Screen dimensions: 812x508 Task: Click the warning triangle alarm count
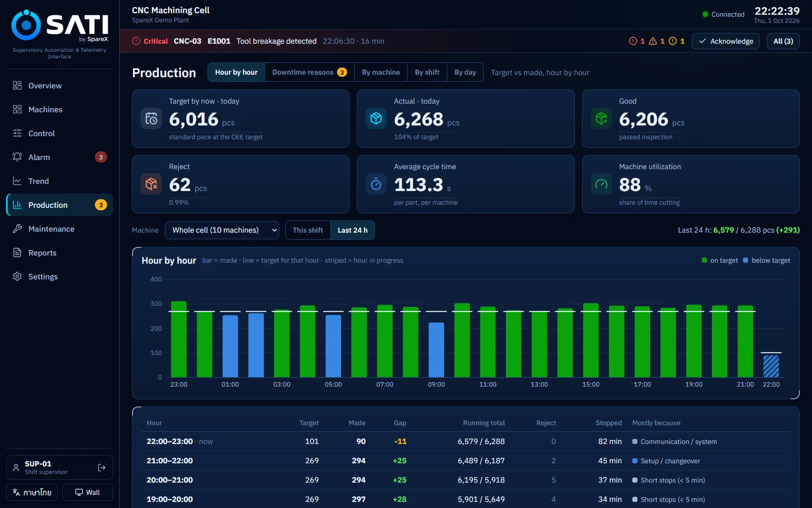coord(657,41)
